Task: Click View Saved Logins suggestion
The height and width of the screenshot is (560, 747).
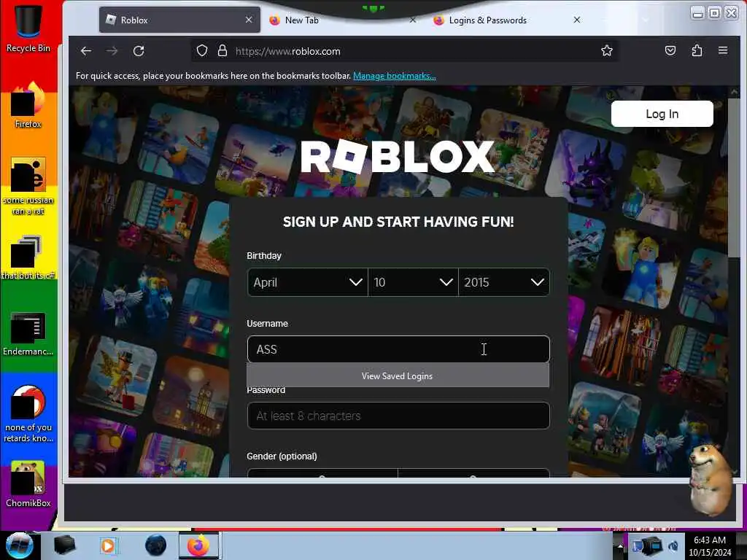Action: pyautogui.click(x=398, y=376)
